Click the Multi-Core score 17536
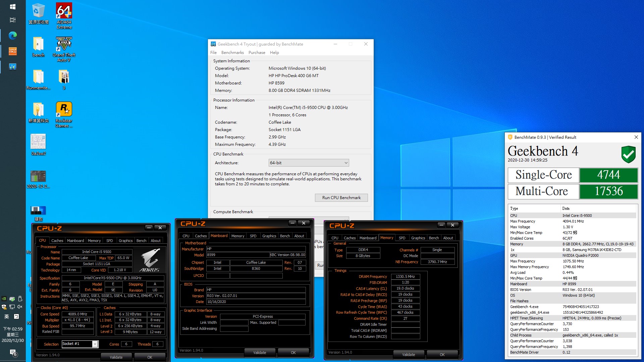The width and height of the screenshot is (644, 362). 608,191
